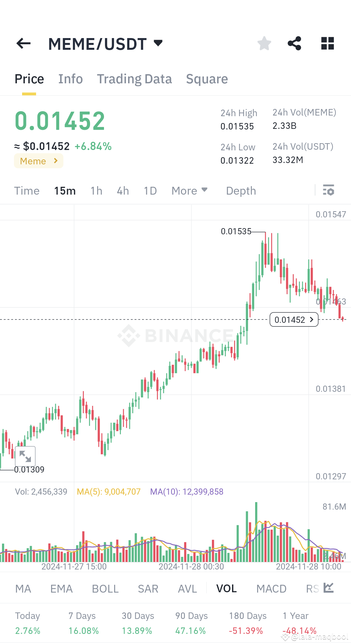Viewport: 351px width, 644px height.
Task: Click the back arrow to exit chart
Action: [x=23, y=43]
